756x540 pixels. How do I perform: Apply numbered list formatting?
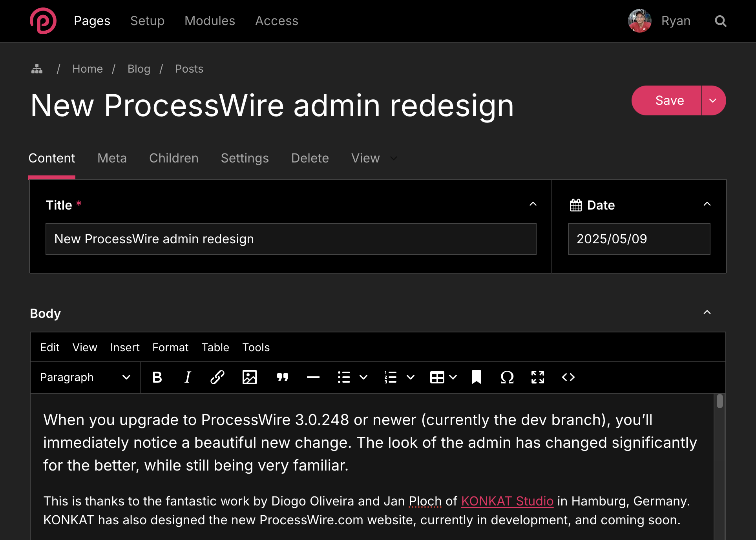[x=391, y=377]
